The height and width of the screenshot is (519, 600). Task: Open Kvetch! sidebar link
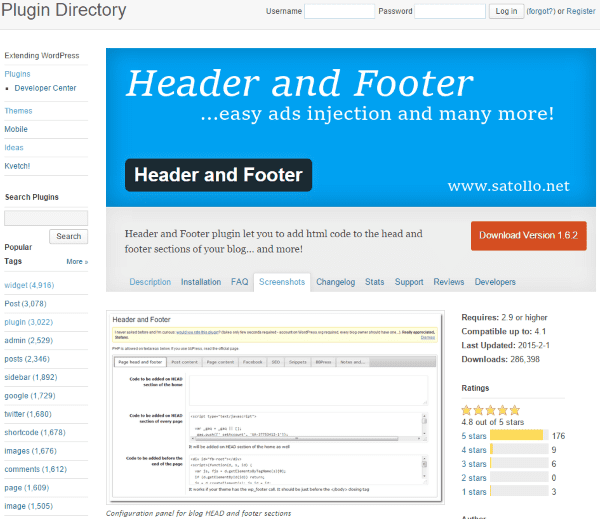click(17, 166)
